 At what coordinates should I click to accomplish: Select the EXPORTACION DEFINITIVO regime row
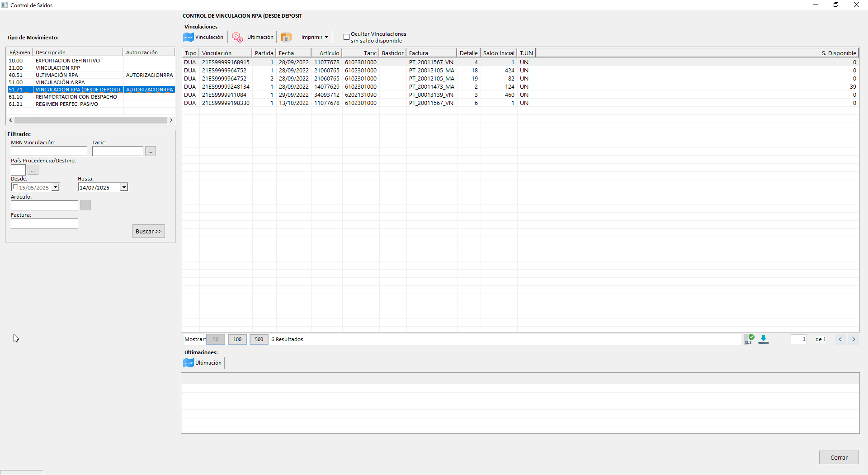click(68, 61)
